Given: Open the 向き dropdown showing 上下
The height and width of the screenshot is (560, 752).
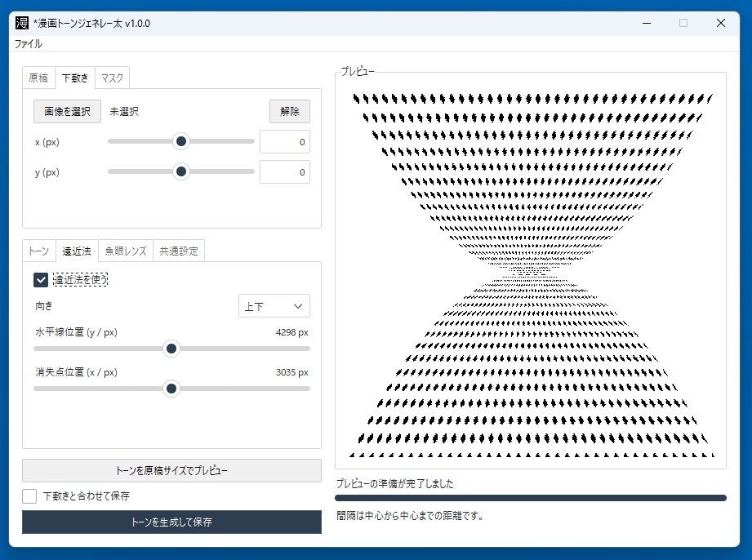Looking at the screenshot, I should tap(274, 306).
